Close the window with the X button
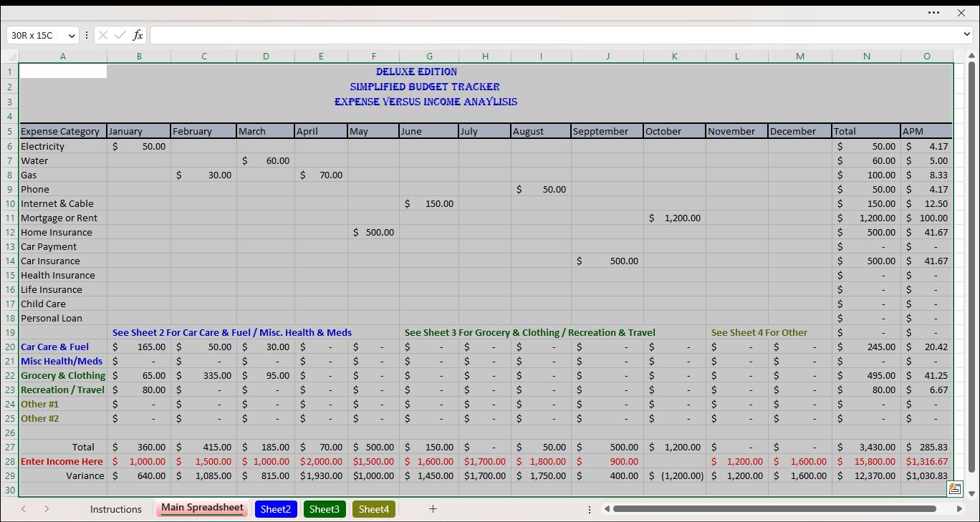Image resolution: width=980 pixels, height=522 pixels. 961,12
